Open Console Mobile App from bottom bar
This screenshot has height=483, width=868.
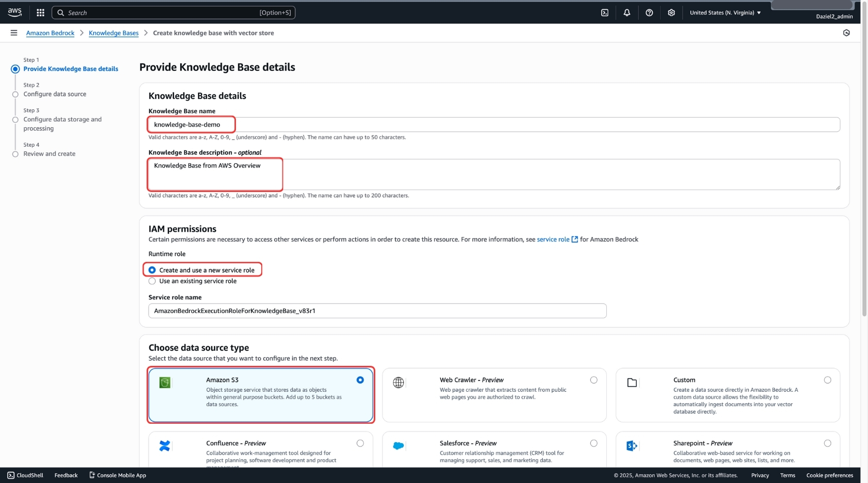tap(117, 475)
